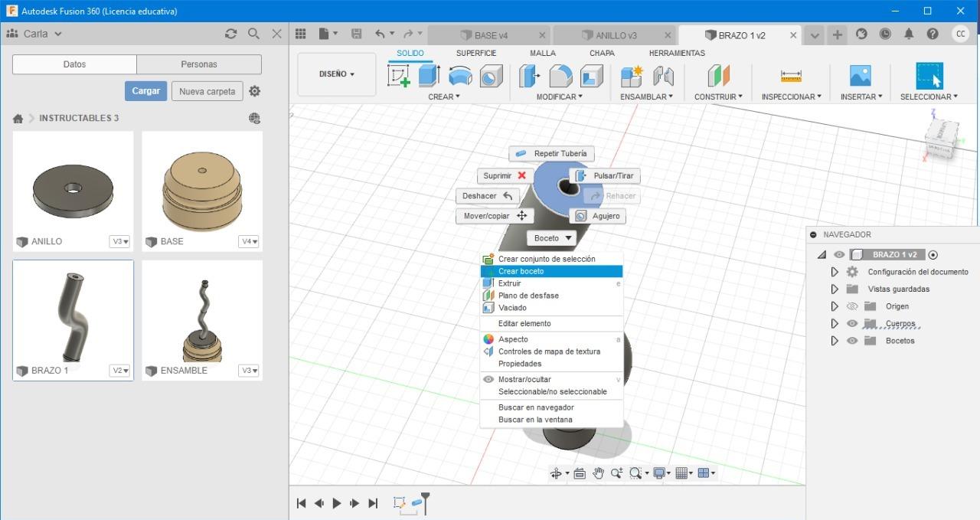Screen dimensions: 980x520
Task: Click Mover/copiar in marking menu
Action: tap(495, 216)
